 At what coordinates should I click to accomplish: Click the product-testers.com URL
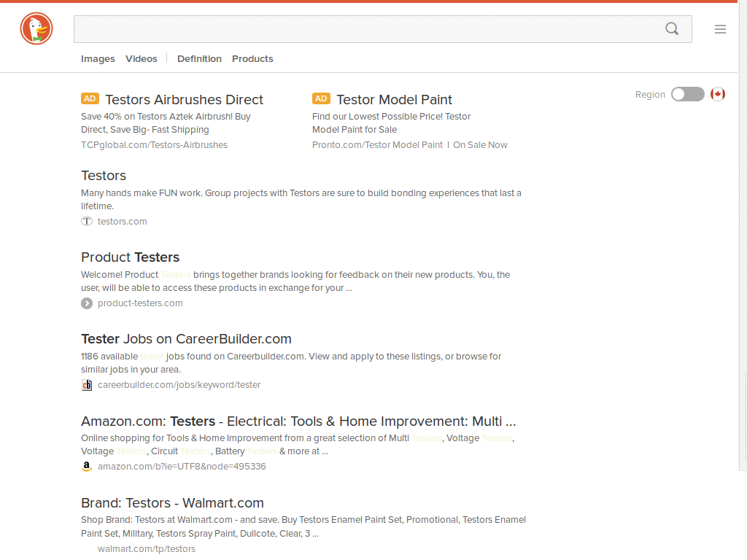140,303
